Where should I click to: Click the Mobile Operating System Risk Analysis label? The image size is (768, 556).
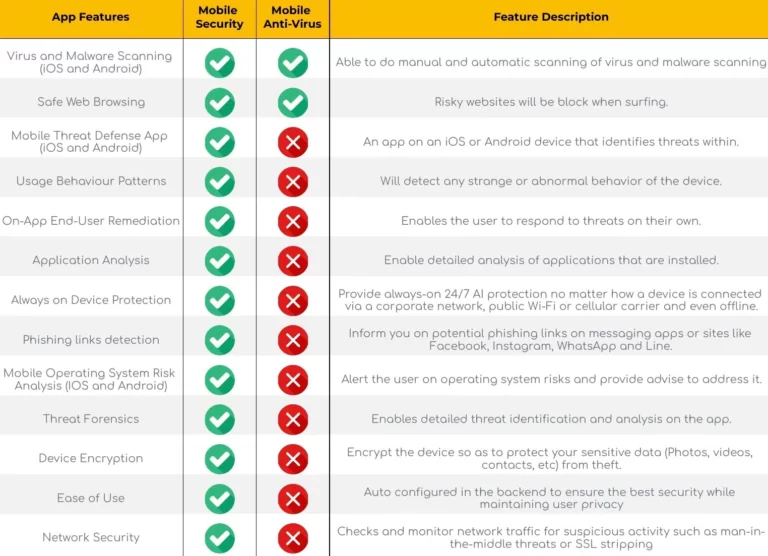coord(89,379)
